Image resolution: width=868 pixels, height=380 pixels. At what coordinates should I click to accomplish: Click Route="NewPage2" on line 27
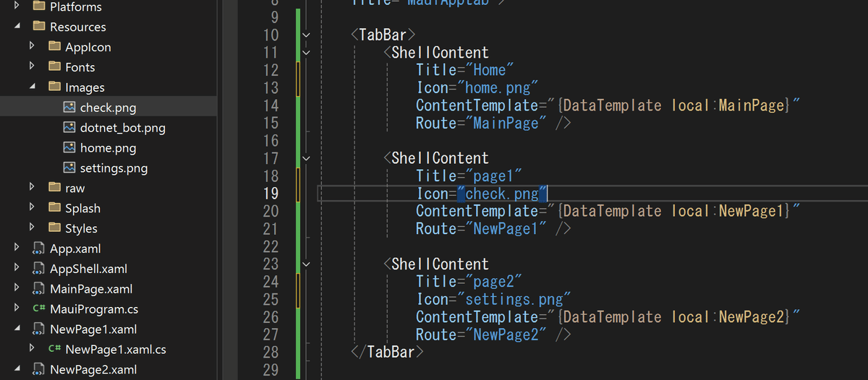coord(482,334)
